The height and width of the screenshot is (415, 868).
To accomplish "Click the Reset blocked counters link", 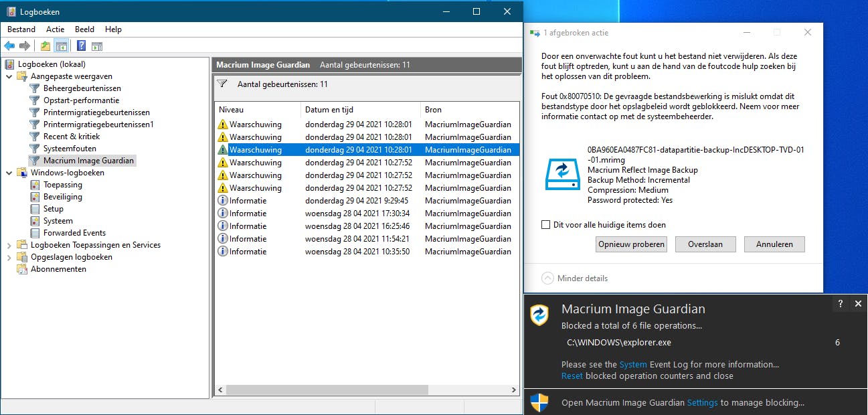I will click(x=572, y=376).
